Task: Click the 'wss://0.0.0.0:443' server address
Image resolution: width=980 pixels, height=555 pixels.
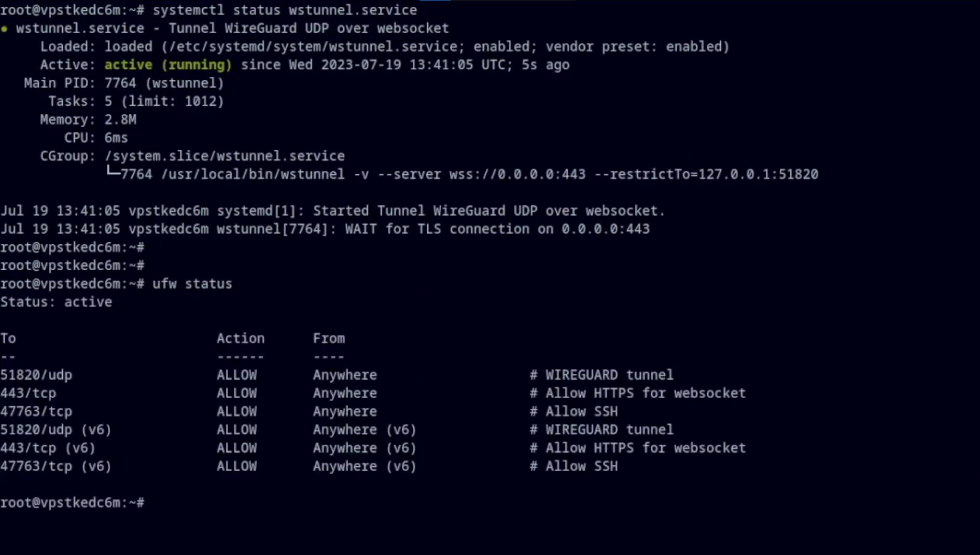Action: pyautogui.click(x=517, y=174)
